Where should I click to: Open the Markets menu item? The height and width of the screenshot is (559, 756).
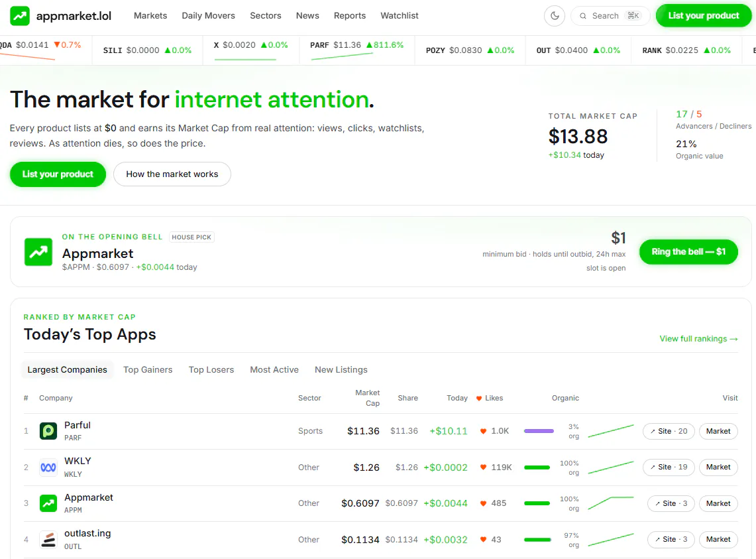(150, 15)
